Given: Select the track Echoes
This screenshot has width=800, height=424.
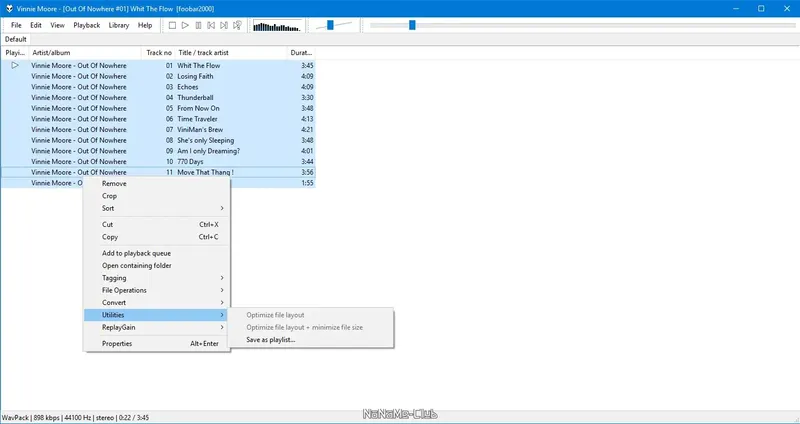Looking at the screenshot, I should coord(188,87).
